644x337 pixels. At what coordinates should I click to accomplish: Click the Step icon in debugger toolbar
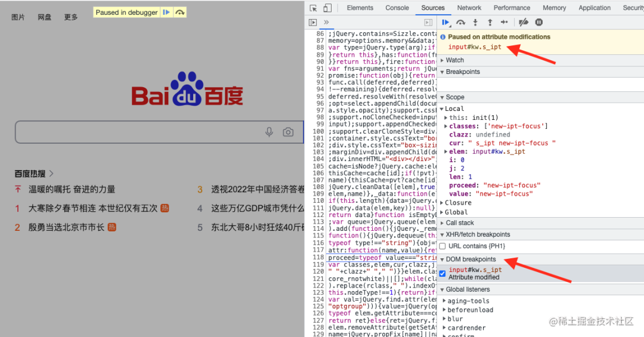pyautogui.click(x=504, y=22)
